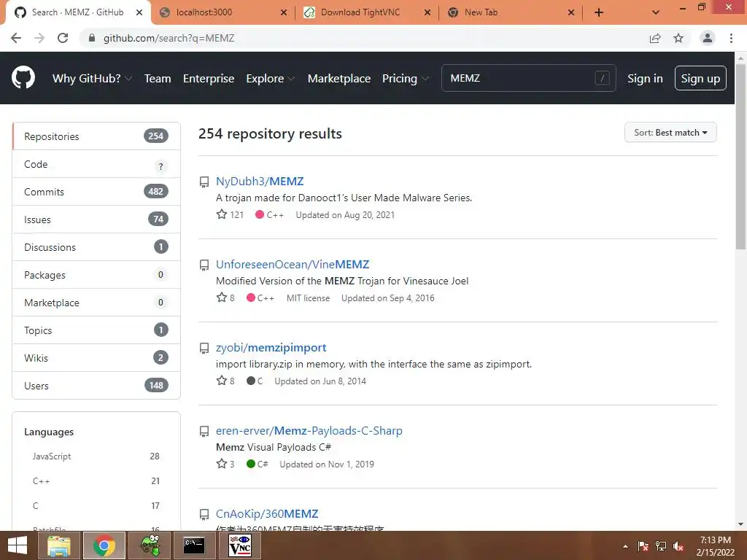Click the network tray icon
The height and width of the screenshot is (560, 747).
(x=661, y=546)
